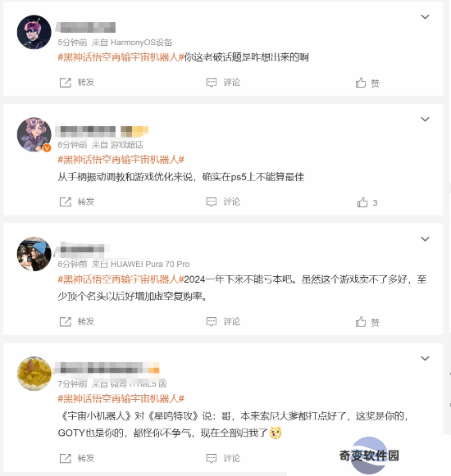Open the hashtag topic link in the first post
Image resolution: width=451 pixels, height=476 pixels.
click(x=121, y=57)
